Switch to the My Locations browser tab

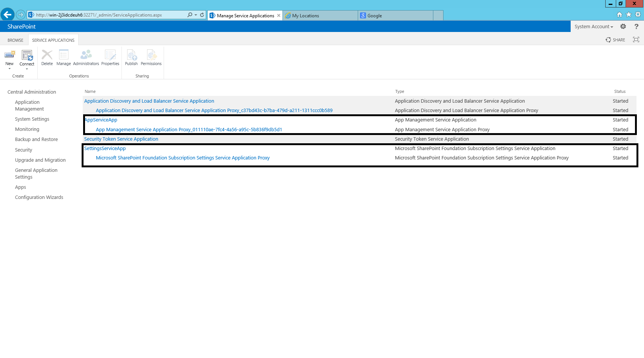click(x=320, y=15)
